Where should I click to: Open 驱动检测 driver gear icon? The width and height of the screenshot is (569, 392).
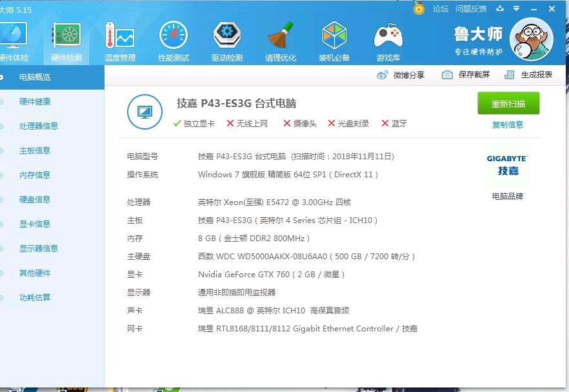pyautogui.click(x=227, y=35)
